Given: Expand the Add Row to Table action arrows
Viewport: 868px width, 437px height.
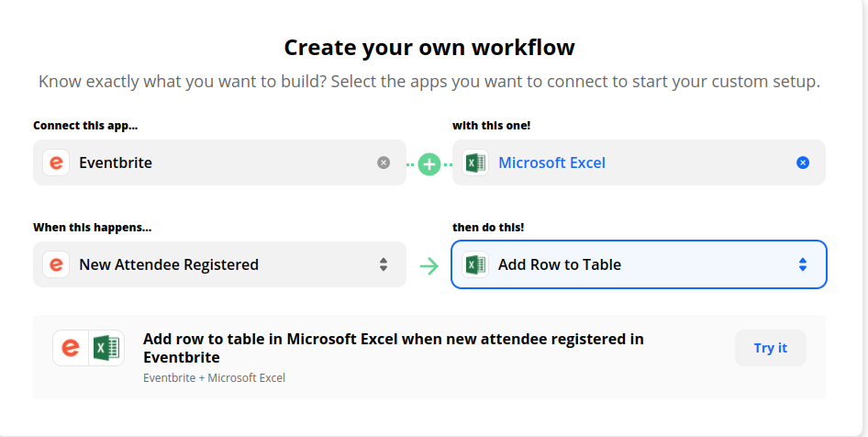Looking at the screenshot, I should [x=803, y=264].
